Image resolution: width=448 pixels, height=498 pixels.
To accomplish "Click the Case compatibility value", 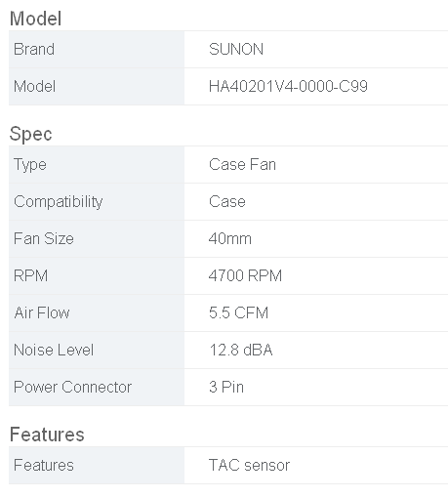I will (x=227, y=202).
